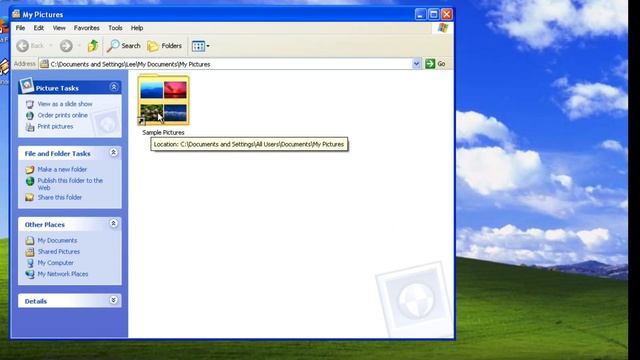
Task: Collapse the File and Folder Tasks panel
Action: [x=113, y=153]
